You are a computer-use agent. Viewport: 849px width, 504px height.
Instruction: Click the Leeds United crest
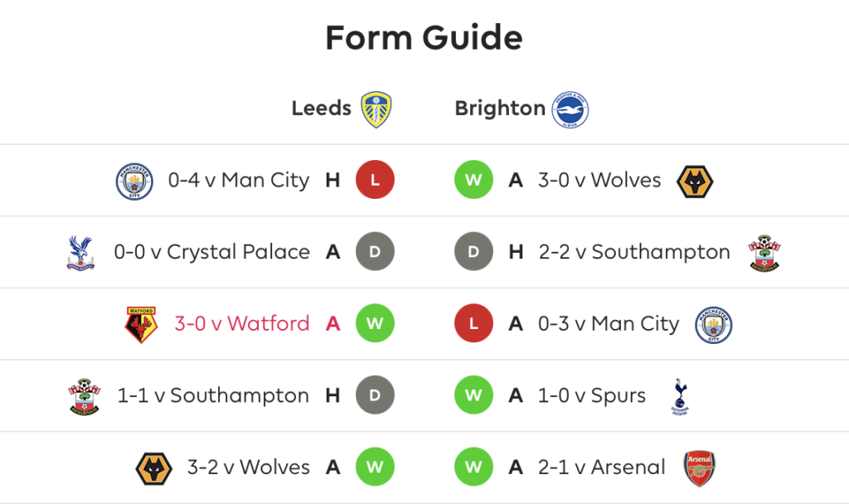(376, 109)
